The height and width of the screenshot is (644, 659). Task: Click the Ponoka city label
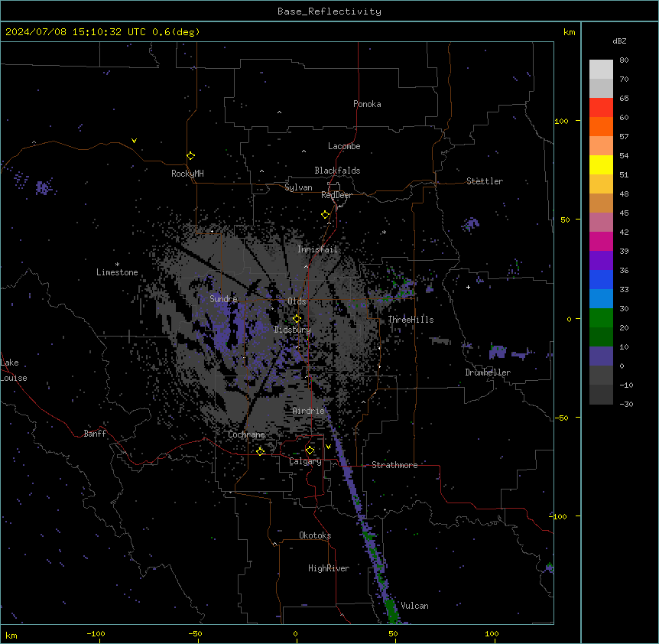tap(367, 104)
